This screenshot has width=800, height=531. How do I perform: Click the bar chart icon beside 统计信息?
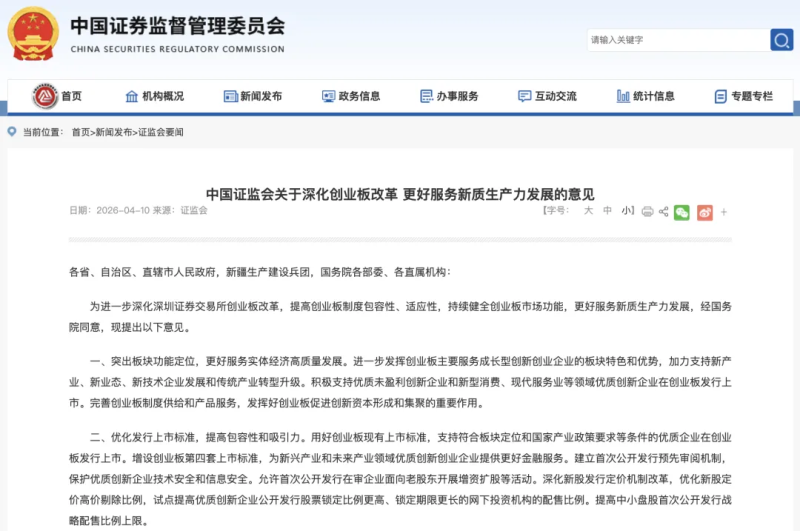(x=623, y=96)
